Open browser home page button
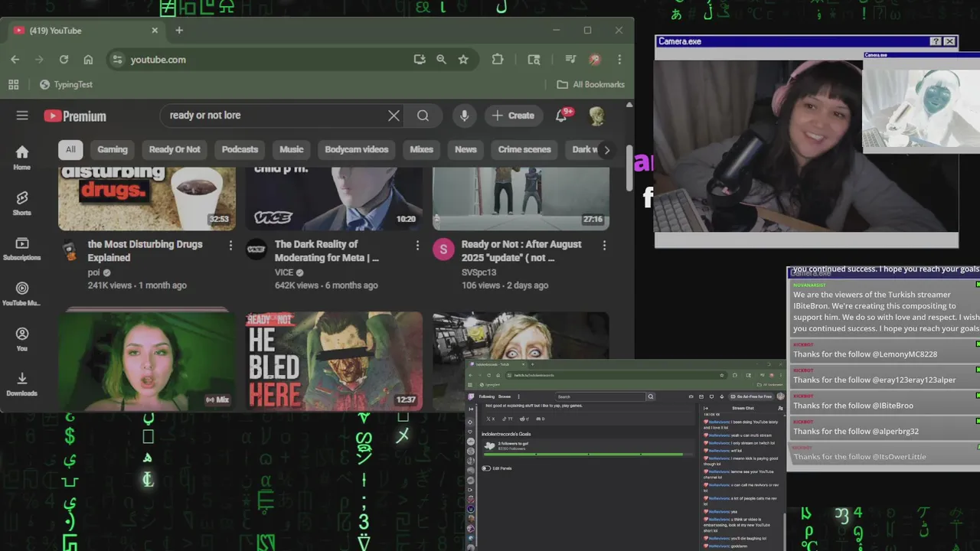 [88, 60]
